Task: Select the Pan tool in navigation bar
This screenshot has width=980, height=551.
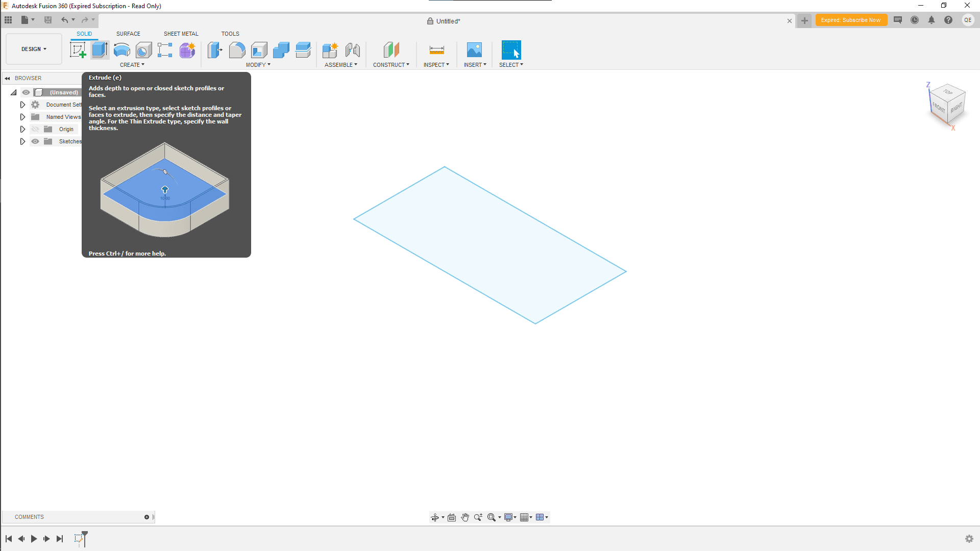Action: [465, 517]
